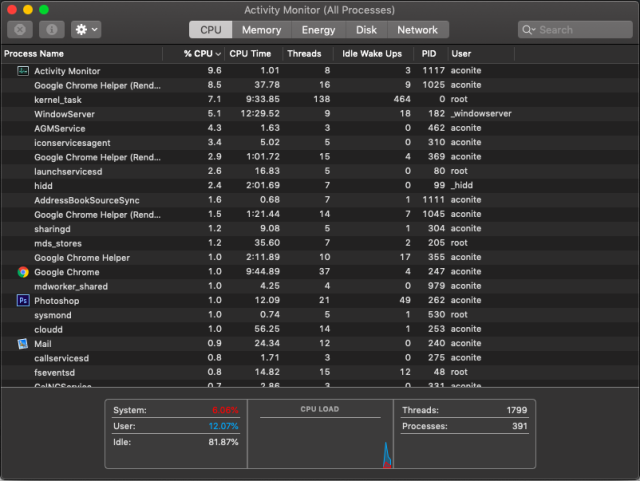Click the inspect process info icon

point(52,30)
